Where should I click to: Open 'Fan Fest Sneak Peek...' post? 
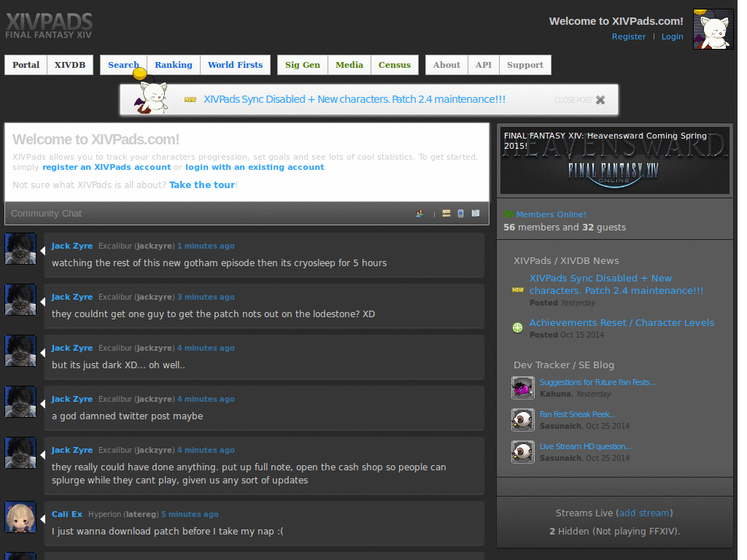pos(578,414)
